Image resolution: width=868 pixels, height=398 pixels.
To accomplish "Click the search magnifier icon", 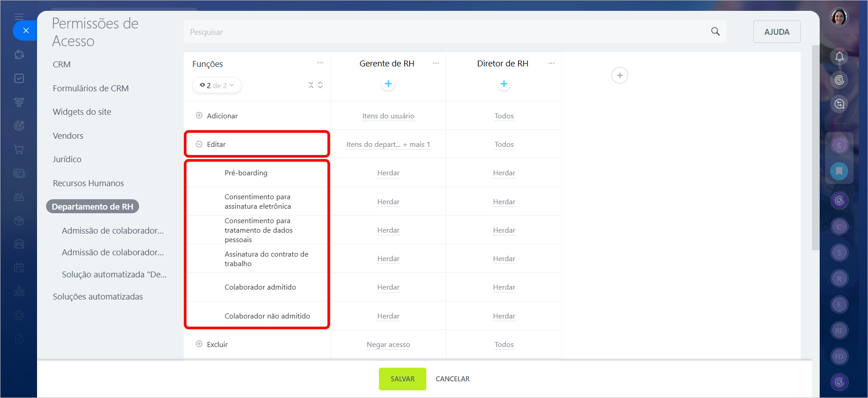I will click(x=715, y=32).
